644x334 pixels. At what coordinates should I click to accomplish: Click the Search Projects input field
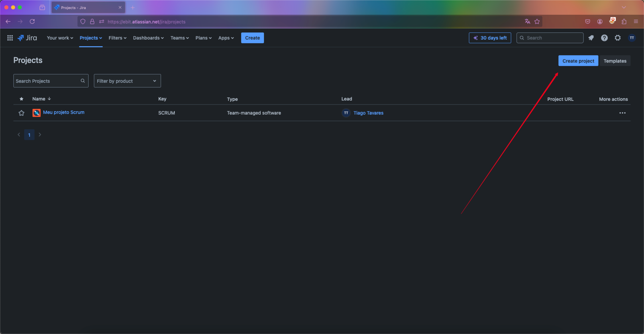click(x=51, y=81)
